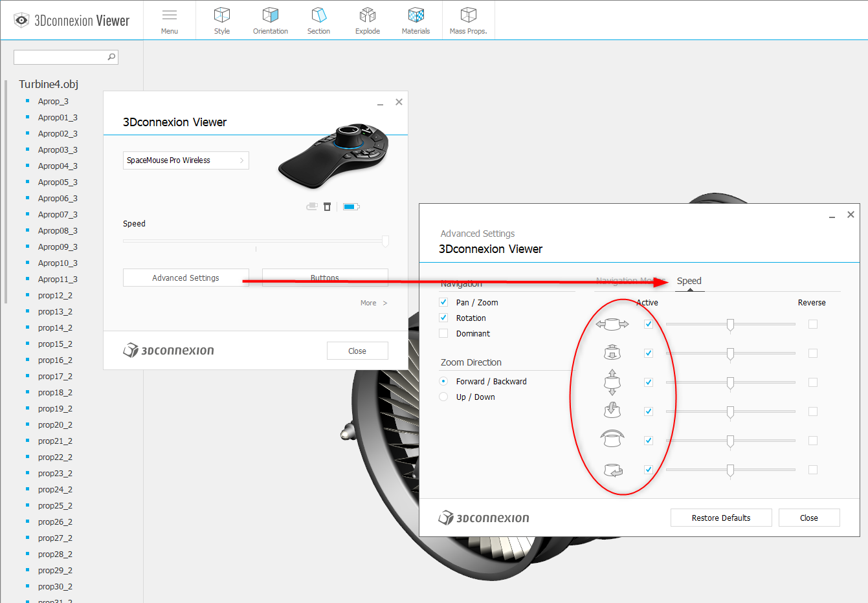The height and width of the screenshot is (603, 868).
Task: Open the Style toolbar icon
Action: [x=222, y=15]
